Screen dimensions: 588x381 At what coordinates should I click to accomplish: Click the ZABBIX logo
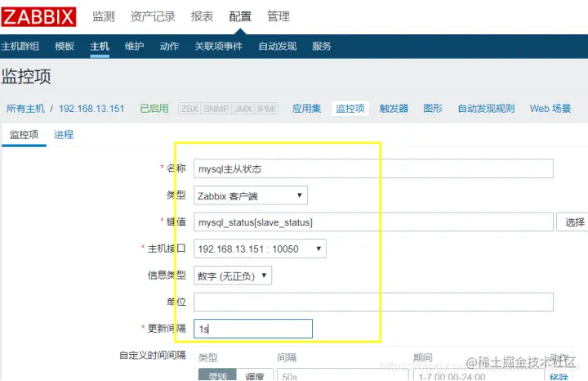point(38,17)
